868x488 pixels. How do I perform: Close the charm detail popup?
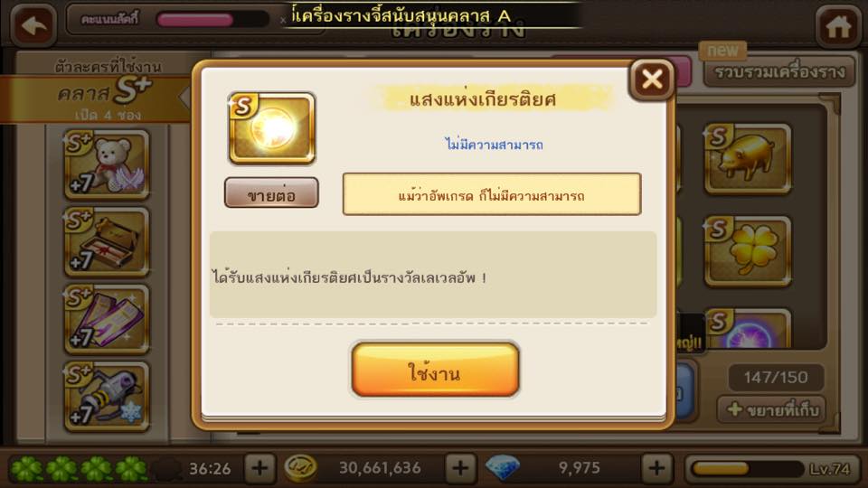(x=652, y=80)
